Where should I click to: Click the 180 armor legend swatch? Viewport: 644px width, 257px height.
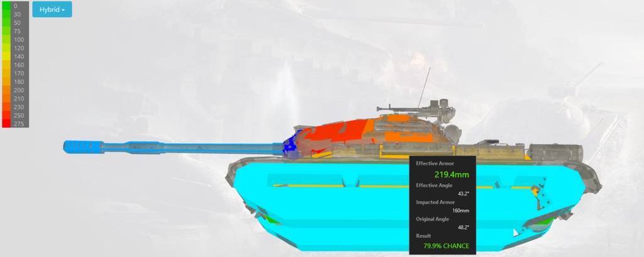[6, 82]
